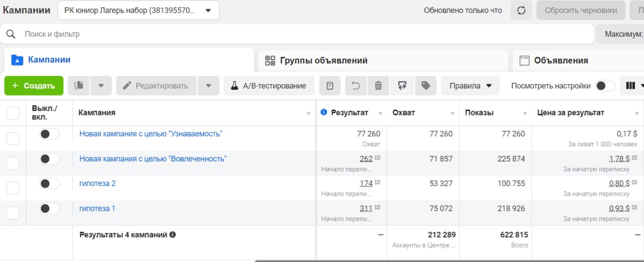644x262 pixels.
Task: Open the dropdown arrow next to "Редактировать"
Action: (209, 86)
